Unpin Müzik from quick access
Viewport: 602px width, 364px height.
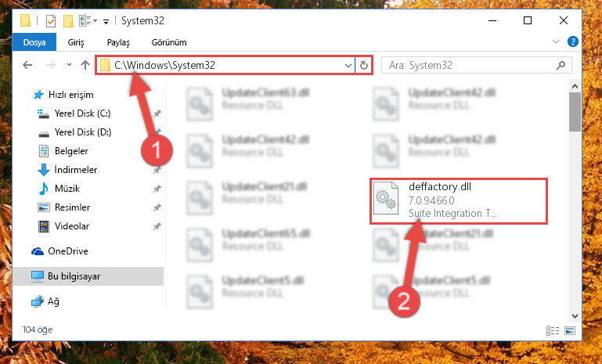[x=157, y=189]
